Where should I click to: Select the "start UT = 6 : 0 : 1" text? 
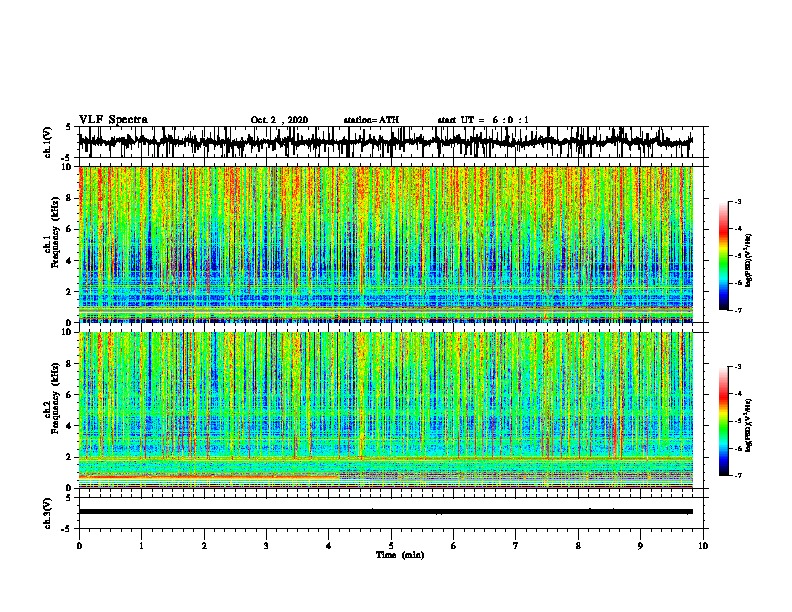[x=483, y=120]
